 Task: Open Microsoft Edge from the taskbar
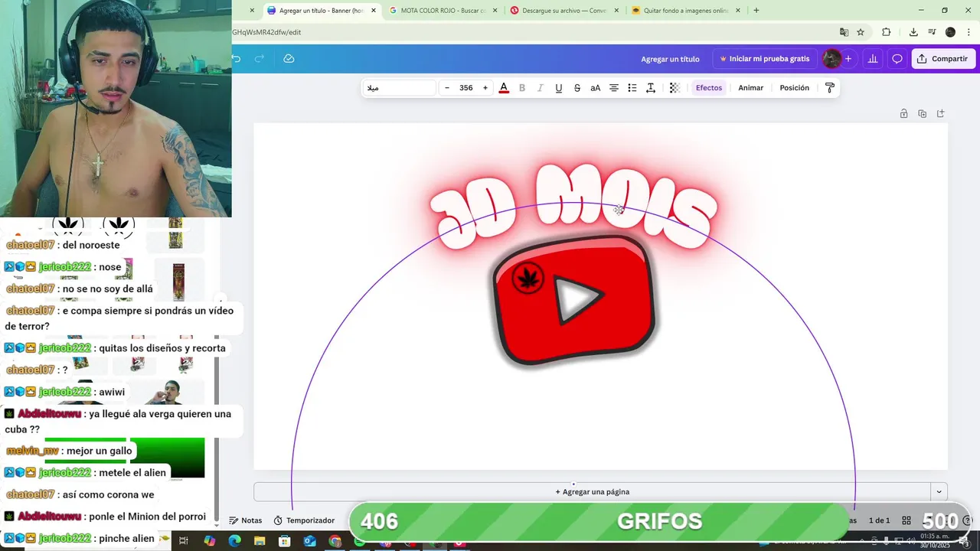pos(234,541)
